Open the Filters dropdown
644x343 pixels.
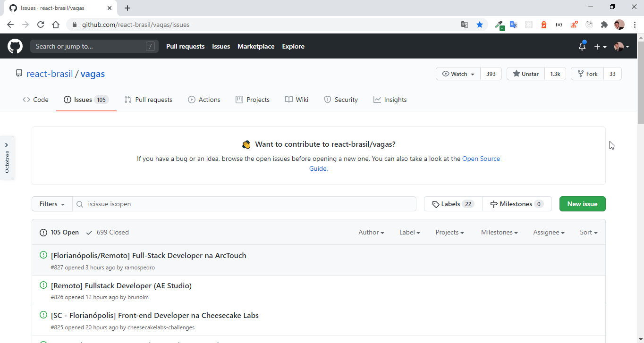point(52,204)
